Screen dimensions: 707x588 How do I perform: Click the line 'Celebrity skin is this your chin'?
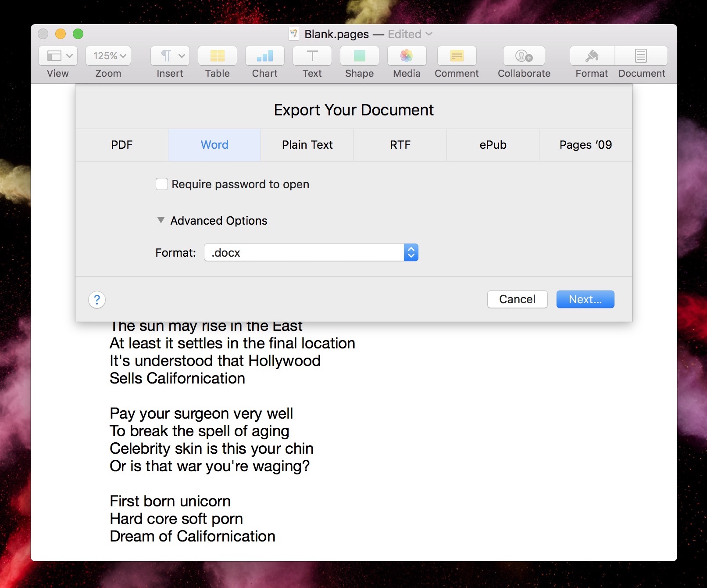[212, 448]
